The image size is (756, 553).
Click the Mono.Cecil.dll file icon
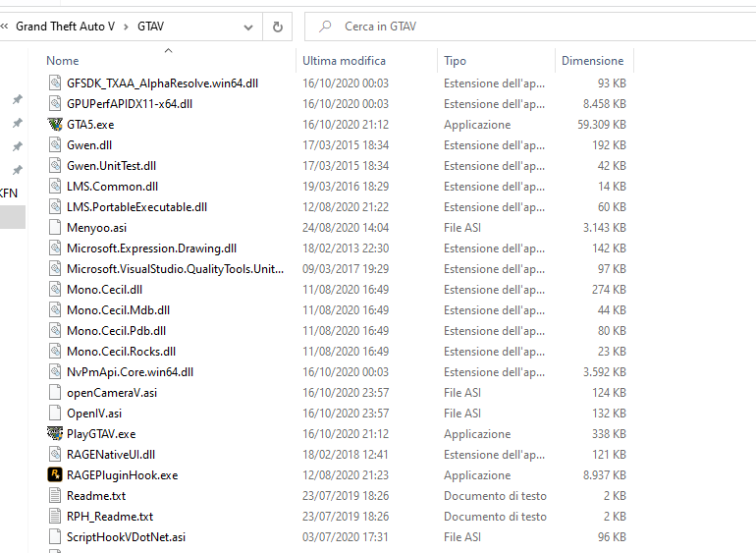55,290
